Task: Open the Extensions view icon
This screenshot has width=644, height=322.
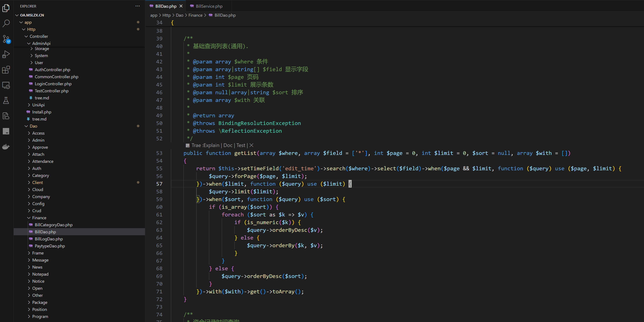Action: [6, 70]
